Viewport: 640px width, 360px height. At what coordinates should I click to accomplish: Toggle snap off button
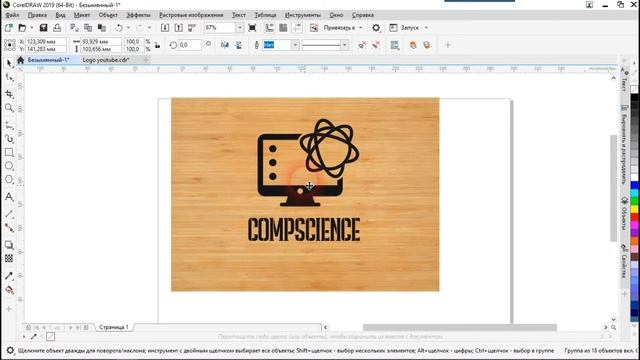tap(314, 28)
